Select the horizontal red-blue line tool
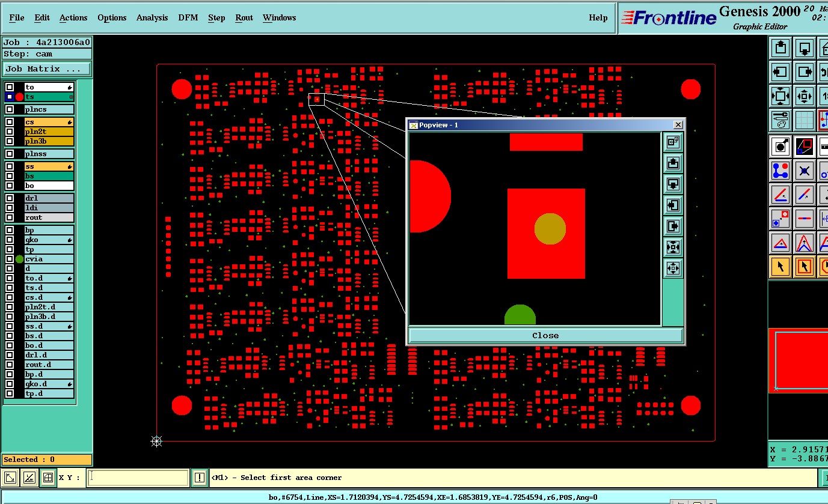 [805, 219]
